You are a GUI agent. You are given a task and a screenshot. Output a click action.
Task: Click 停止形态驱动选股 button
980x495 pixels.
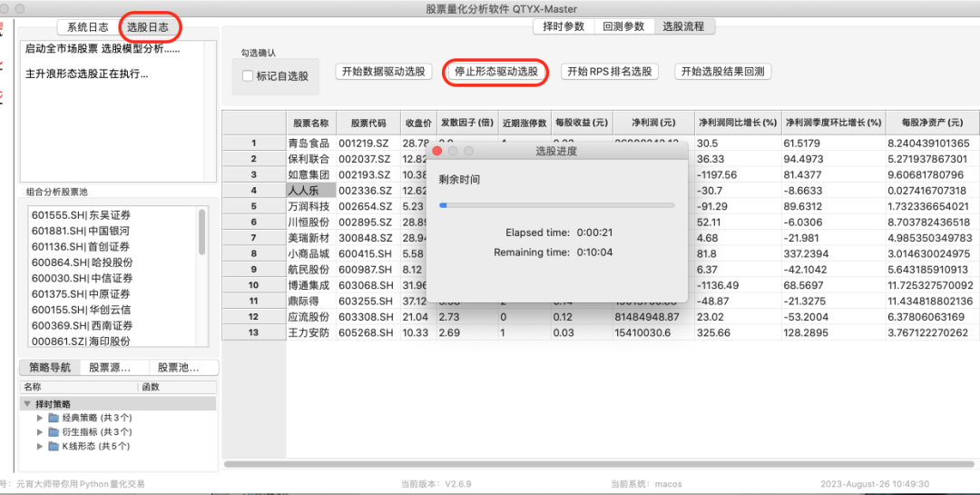point(496,72)
